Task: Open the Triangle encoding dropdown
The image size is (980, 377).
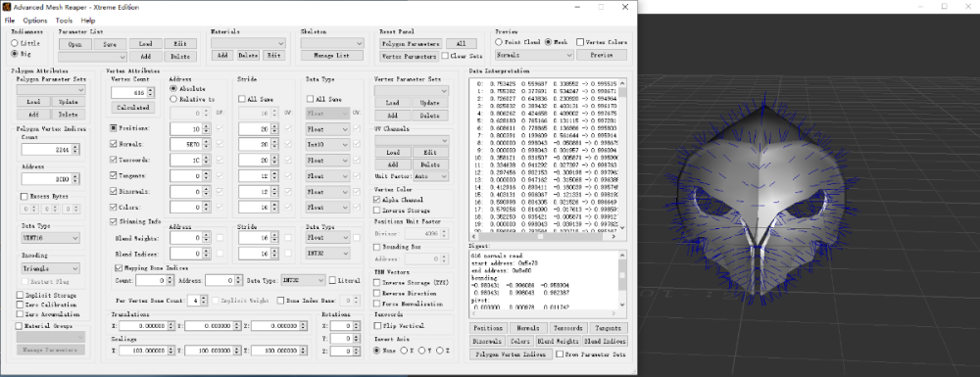Action: [50, 268]
